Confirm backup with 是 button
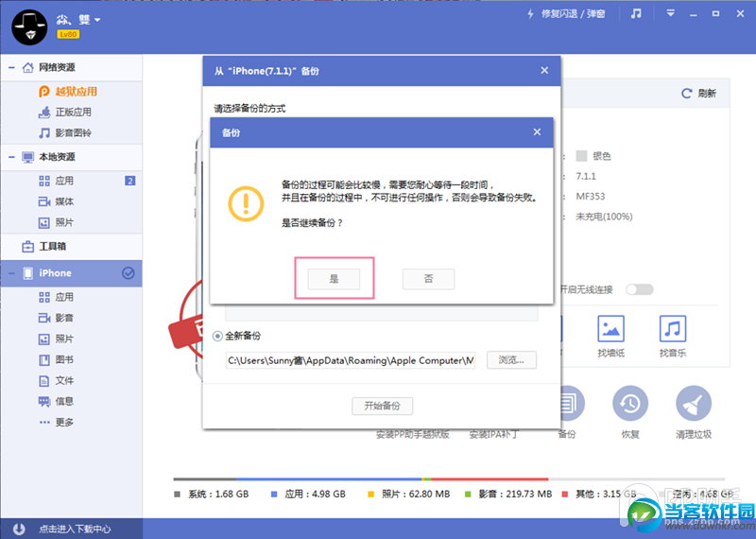756x539 pixels. (x=335, y=279)
